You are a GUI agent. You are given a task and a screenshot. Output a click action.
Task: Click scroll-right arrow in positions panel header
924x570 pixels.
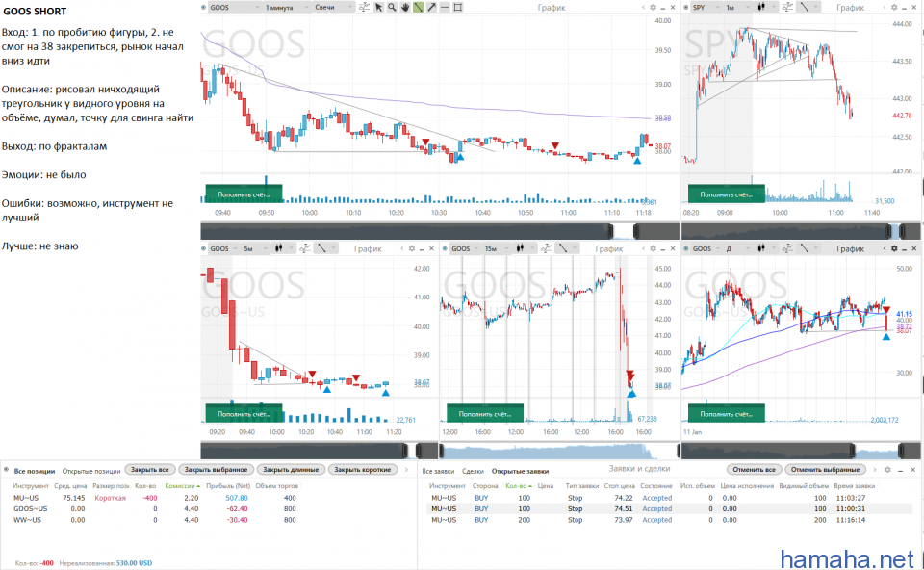click(406, 470)
